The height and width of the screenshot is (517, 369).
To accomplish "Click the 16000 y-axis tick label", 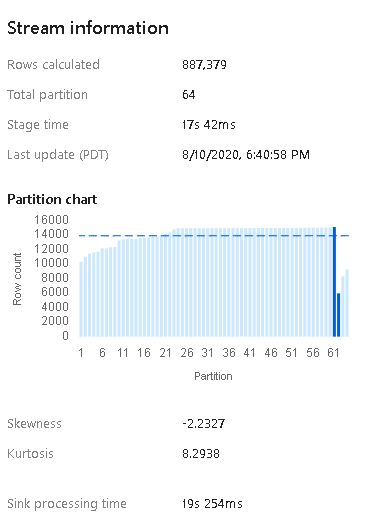I will (x=51, y=220).
